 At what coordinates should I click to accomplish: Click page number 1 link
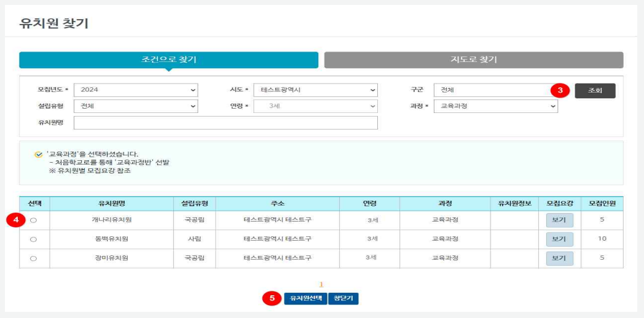(x=321, y=284)
